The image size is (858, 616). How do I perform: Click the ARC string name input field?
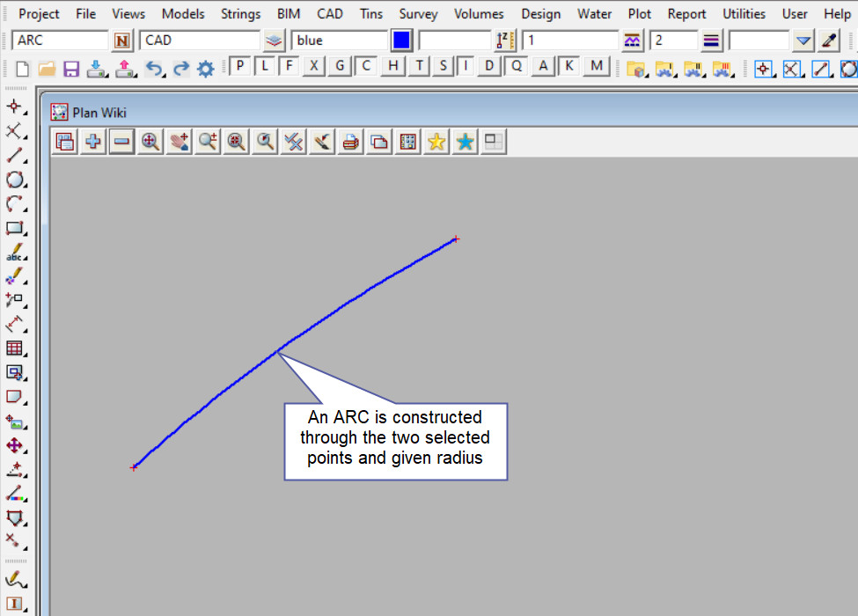click(x=60, y=40)
